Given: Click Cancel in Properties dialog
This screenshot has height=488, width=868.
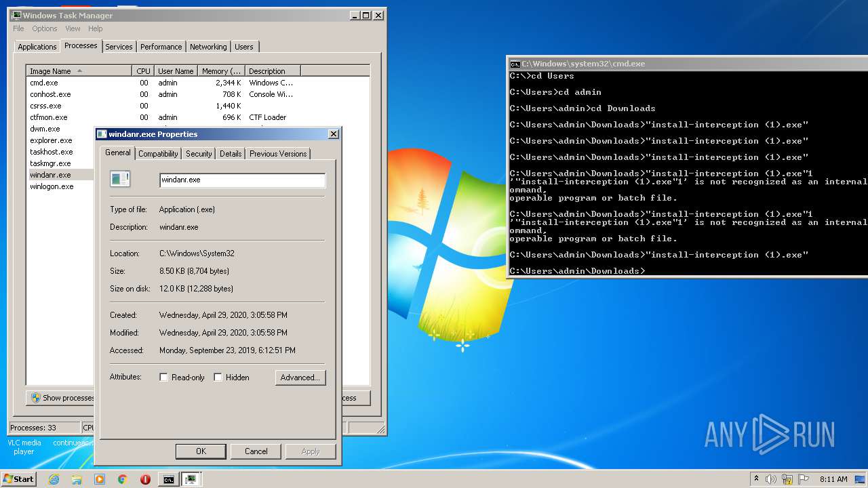Looking at the screenshot, I should pyautogui.click(x=256, y=451).
